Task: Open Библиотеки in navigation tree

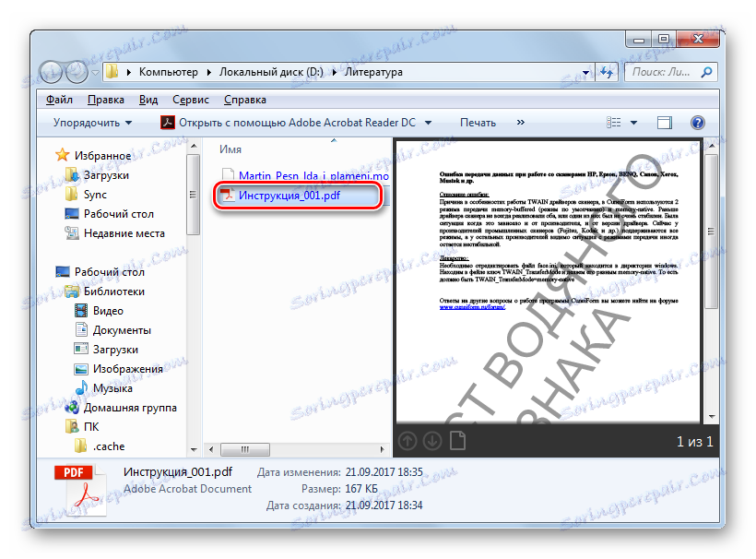Action: tap(114, 291)
